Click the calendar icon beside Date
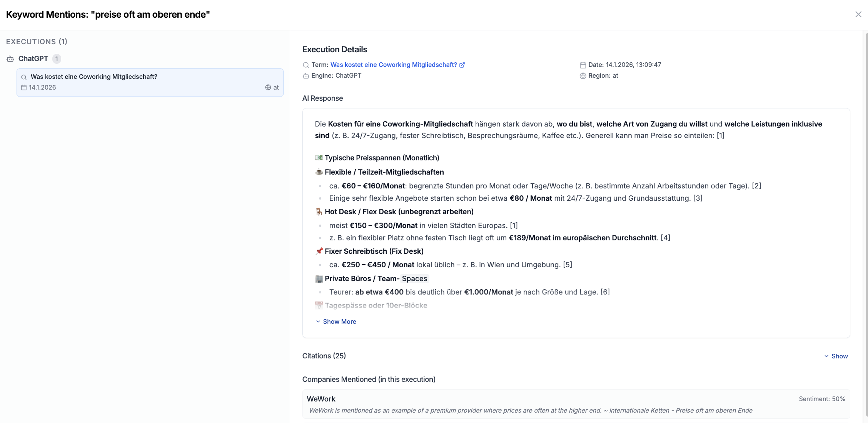Viewport: 868px width, 423px height. [583, 65]
